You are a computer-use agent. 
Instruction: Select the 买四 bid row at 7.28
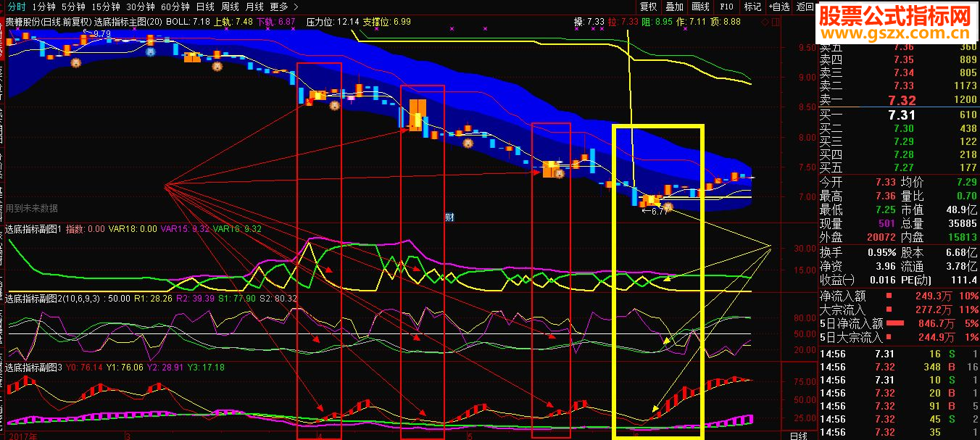pyautogui.click(x=898, y=154)
